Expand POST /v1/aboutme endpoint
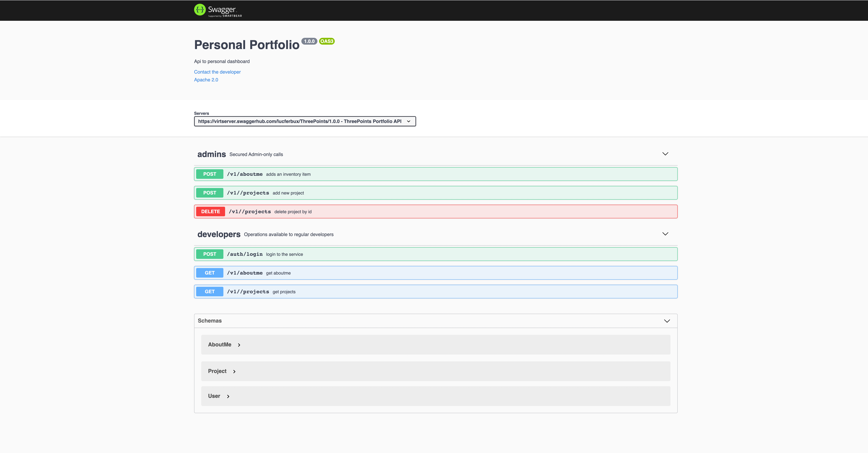Image resolution: width=868 pixels, height=453 pixels. 435,174
